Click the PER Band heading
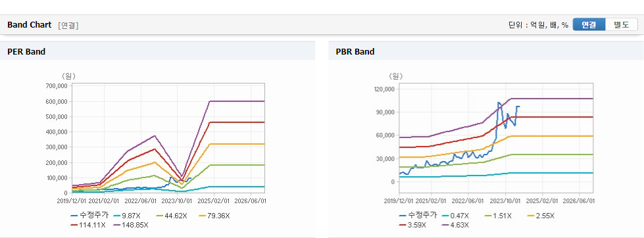Image resolution: width=644 pixels, height=238 pixels. click(x=26, y=52)
